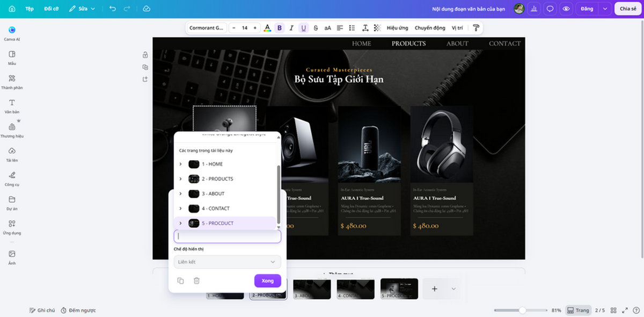Expand the 4 - CONTACT page row
The image size is (644, 317).
(180, 208)
